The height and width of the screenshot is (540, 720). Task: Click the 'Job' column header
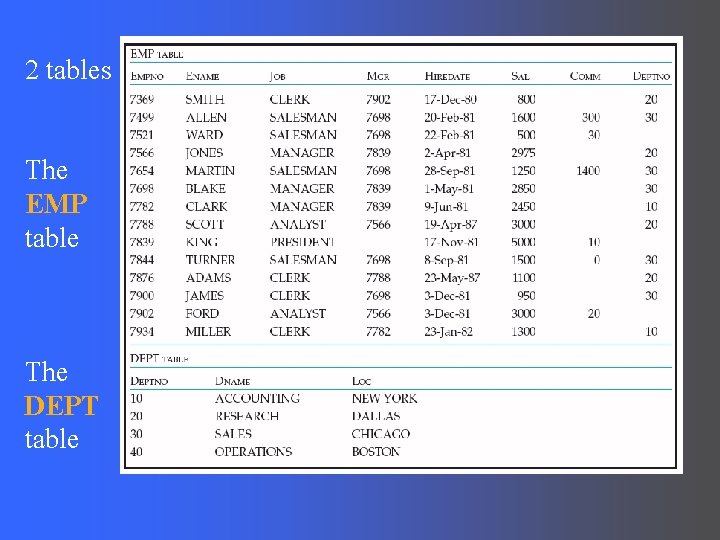click(x=277, y=76)
